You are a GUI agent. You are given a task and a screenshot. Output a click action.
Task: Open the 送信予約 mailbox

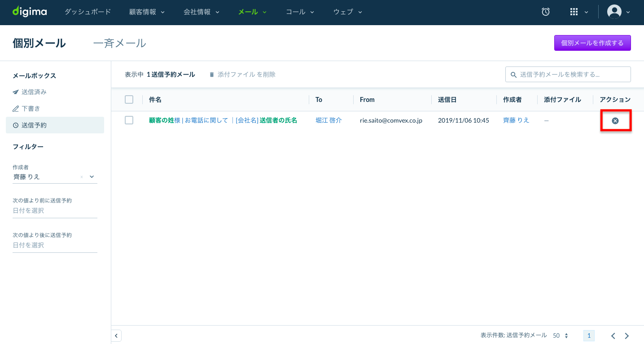55,125
